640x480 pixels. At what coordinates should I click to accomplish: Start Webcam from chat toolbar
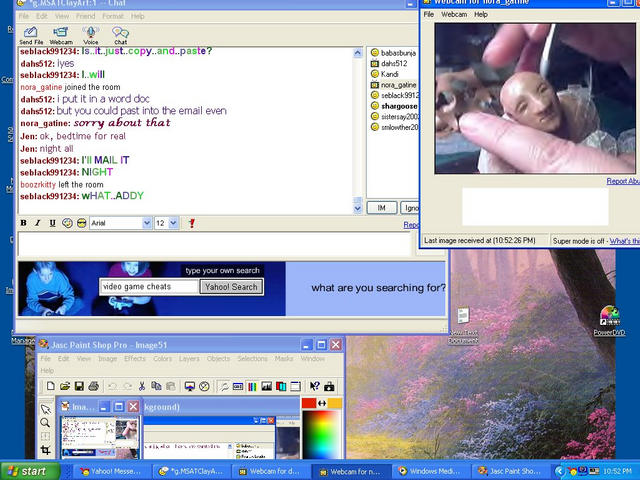pyautogui.click(x=61, y=35)
